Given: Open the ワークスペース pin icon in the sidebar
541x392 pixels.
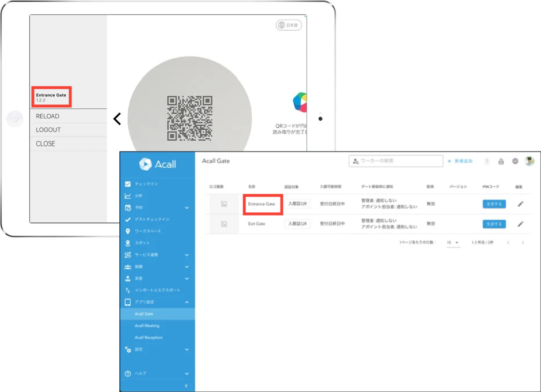Looking at the screenshot, I should click(x=128, y=231).
